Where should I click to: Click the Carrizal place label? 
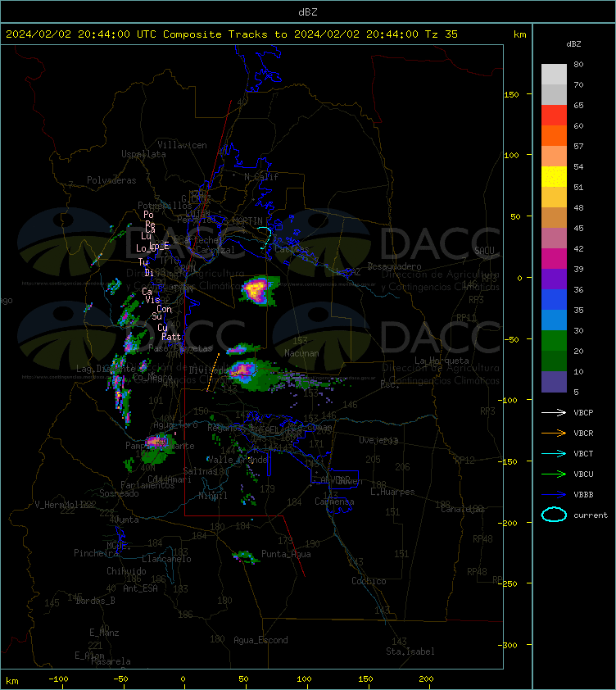[215, 251]
